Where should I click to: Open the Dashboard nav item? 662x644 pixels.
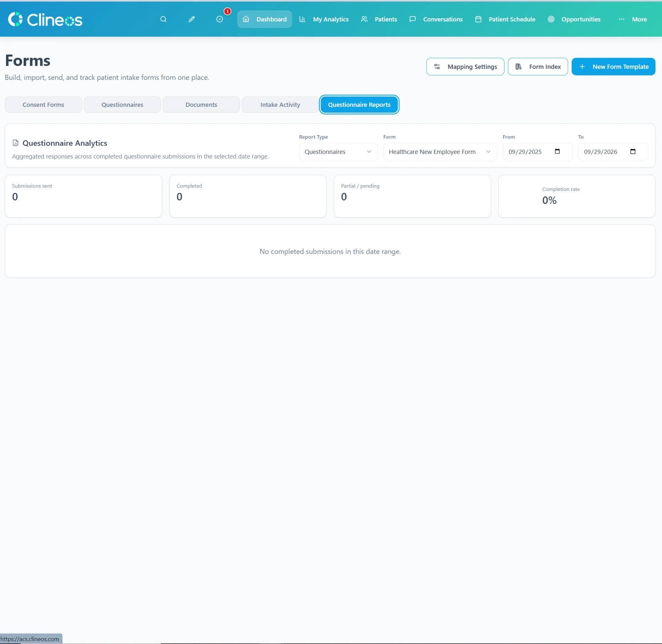264,19
